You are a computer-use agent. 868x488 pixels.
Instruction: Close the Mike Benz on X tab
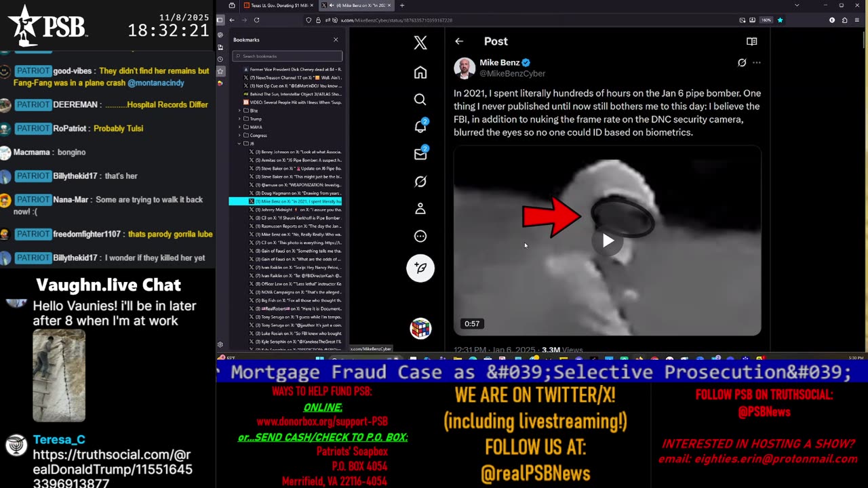tap(390, 5)
